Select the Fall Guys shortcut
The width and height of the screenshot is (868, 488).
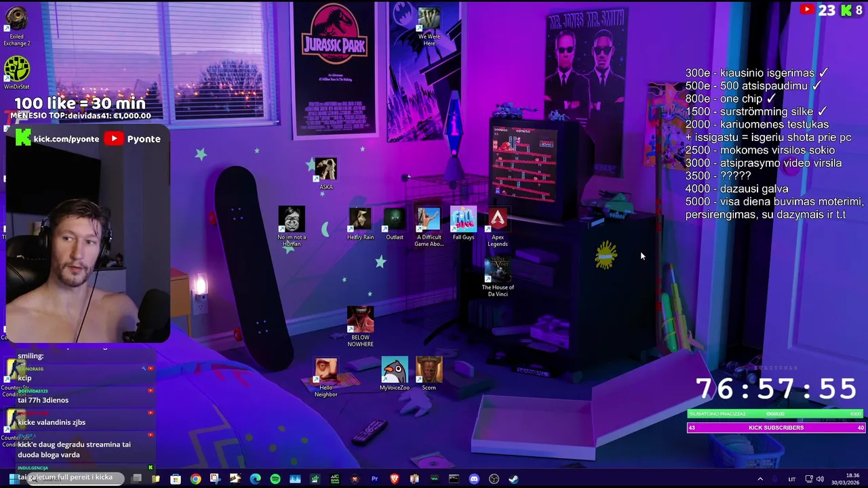tap(463, 224)
